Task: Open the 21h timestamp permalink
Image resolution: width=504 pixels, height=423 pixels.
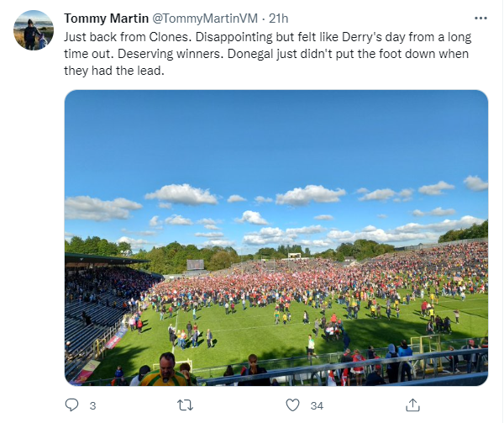Action: click(x=279, y=19)
